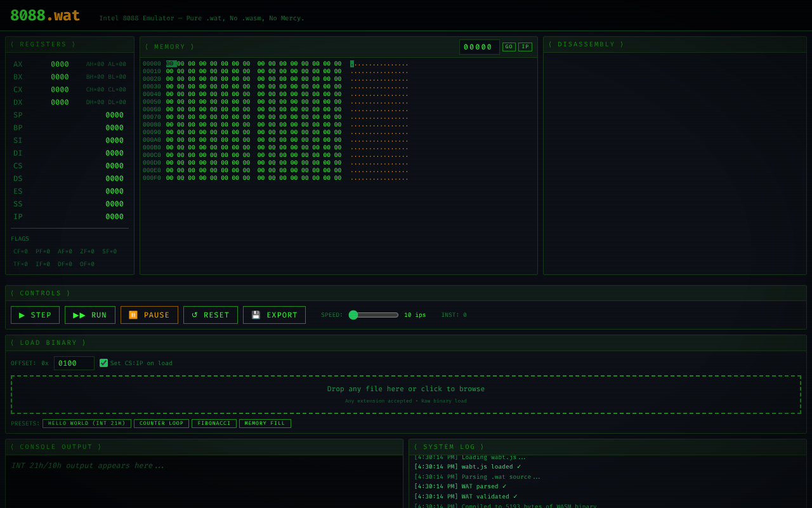
Task: Load the Counter Loop preset
Action: coord(161,424)
